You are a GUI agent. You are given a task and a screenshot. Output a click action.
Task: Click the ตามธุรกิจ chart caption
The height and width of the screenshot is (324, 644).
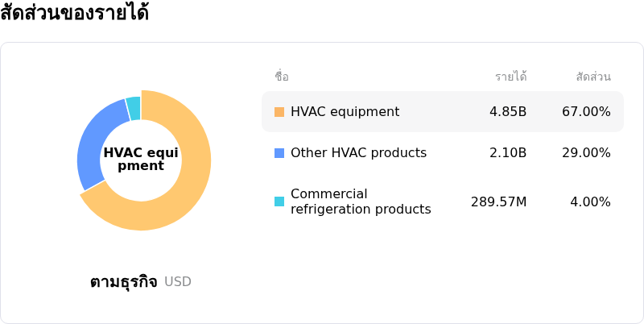(x=123, y=282)
